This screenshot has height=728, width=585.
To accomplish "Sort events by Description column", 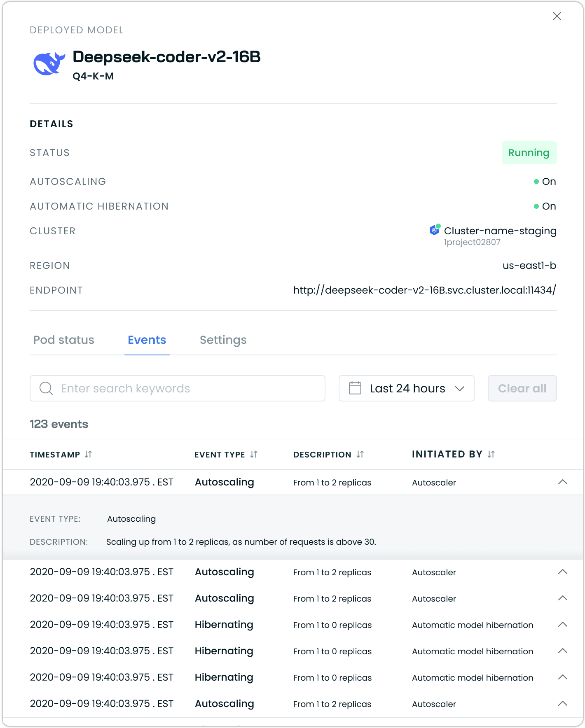I will 360,454.
